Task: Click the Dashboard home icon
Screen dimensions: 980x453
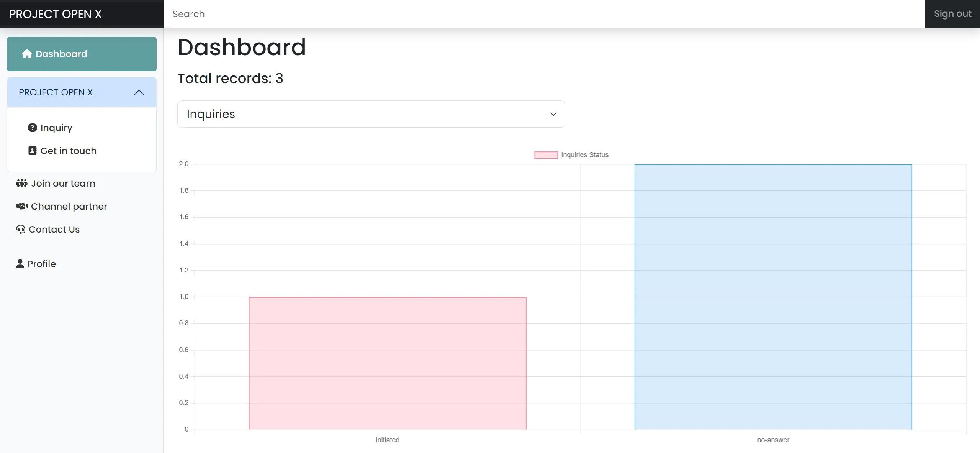Action: pos(27,54)
